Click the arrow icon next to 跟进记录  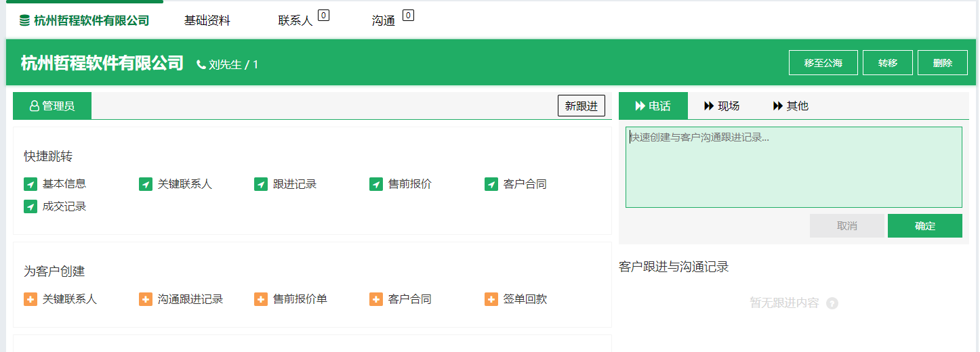click(x=261, y=184)
